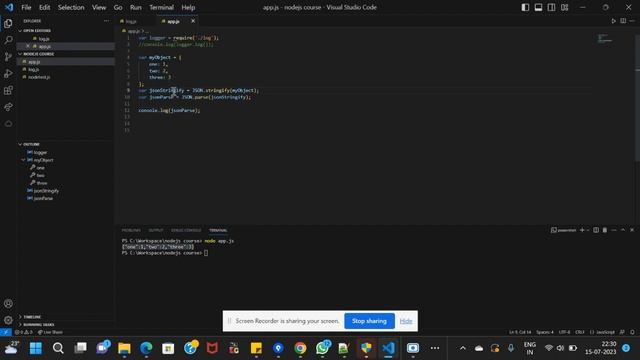Close the terminal panel
This screenshot has width=640, height=360.
point(632,230)
